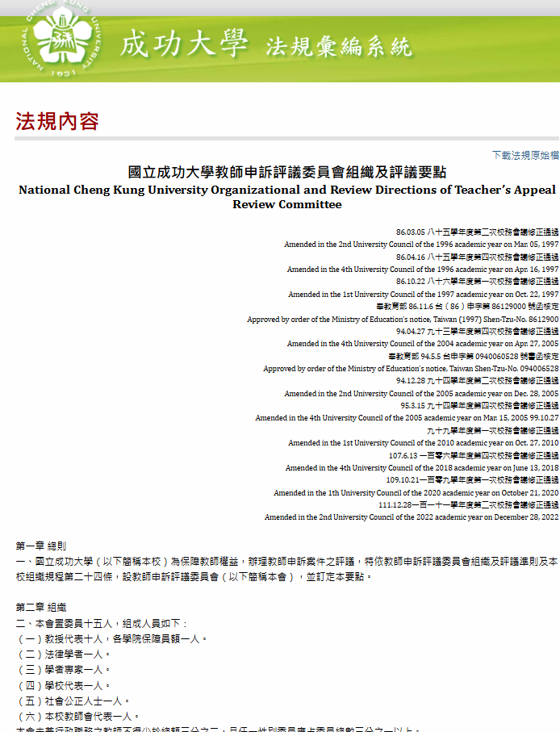Screen dimensions: 560x732
Task: Click the amendment line dated Dec. 28, 2005
Action: click(x=420, y=394)
